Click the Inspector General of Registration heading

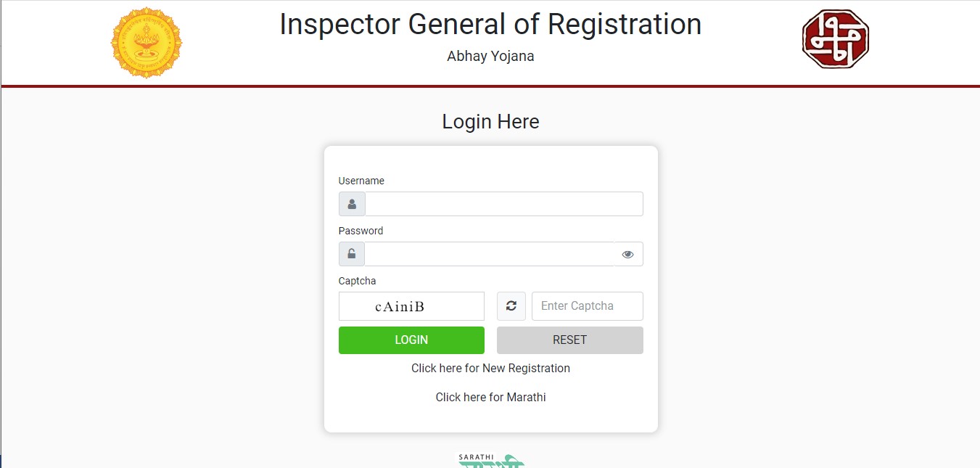coord(490,24)
